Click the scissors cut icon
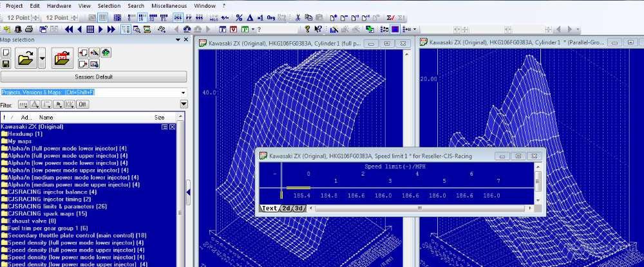Screen dimensions: 644x267 point(298,17)
